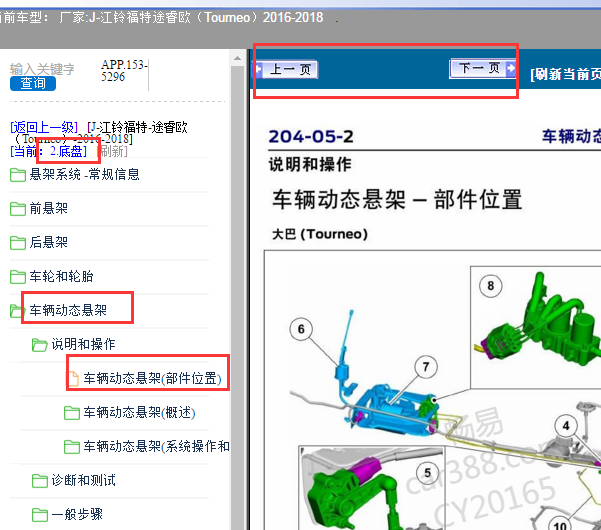The image size is (601, 530).
Task: Click callout number 4 in diagram
Action: 566,425
